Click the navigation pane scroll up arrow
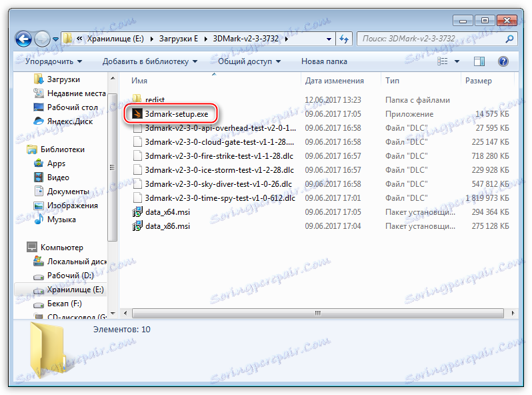Screen dimensions: 532x395 tap(113, 79)
